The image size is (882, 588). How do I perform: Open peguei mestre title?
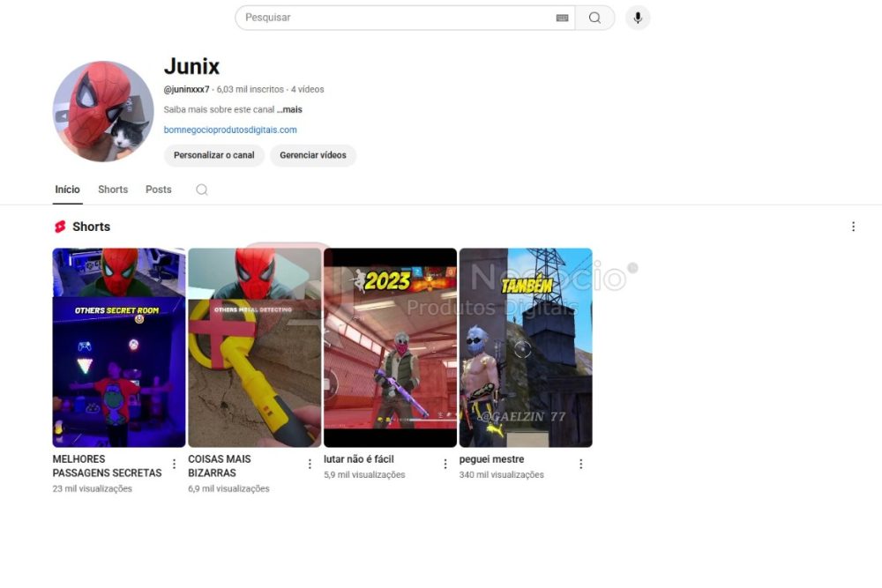point(491,459)
